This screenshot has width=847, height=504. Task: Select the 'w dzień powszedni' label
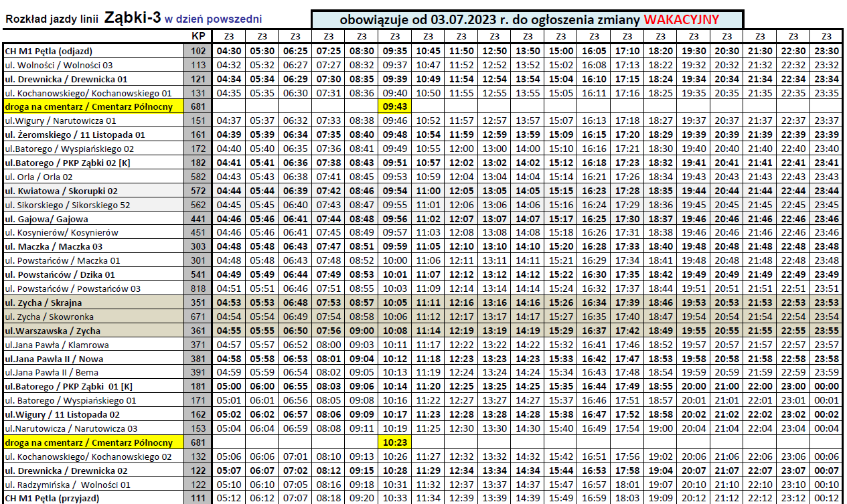tap(214, 19)
